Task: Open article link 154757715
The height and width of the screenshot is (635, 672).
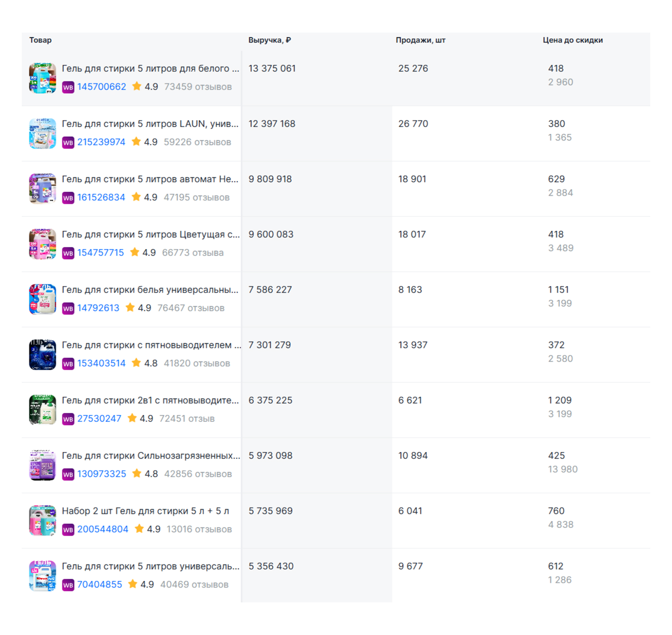Action: [100, 253]
